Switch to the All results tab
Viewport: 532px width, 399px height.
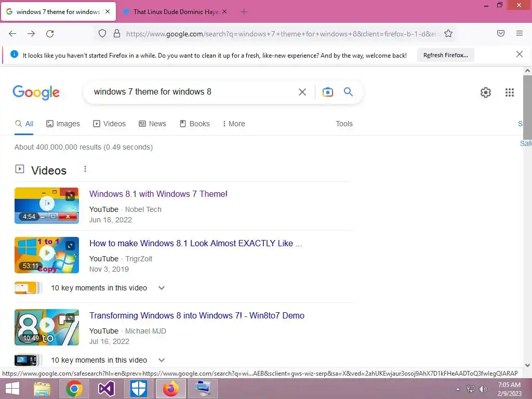coord(24,124)
